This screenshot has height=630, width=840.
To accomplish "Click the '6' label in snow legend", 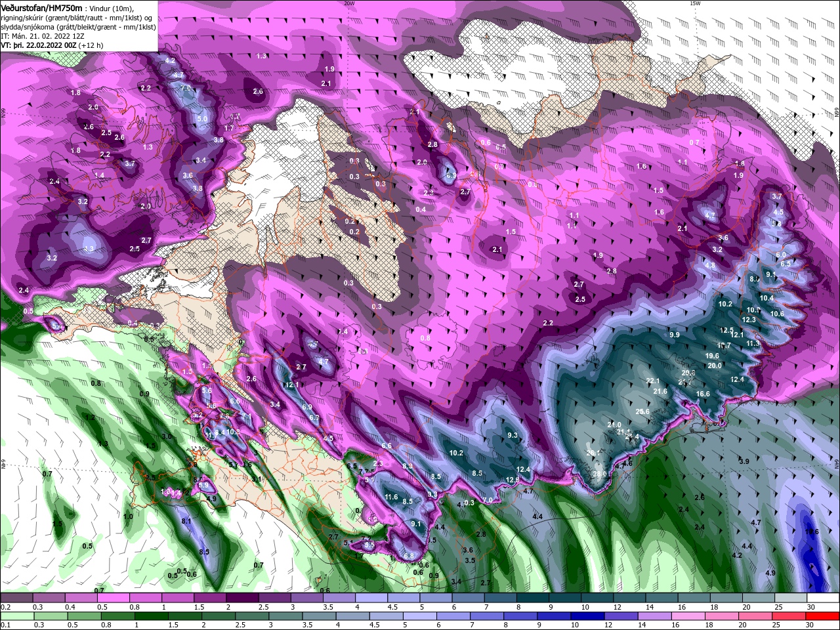I will coord(454,607).
